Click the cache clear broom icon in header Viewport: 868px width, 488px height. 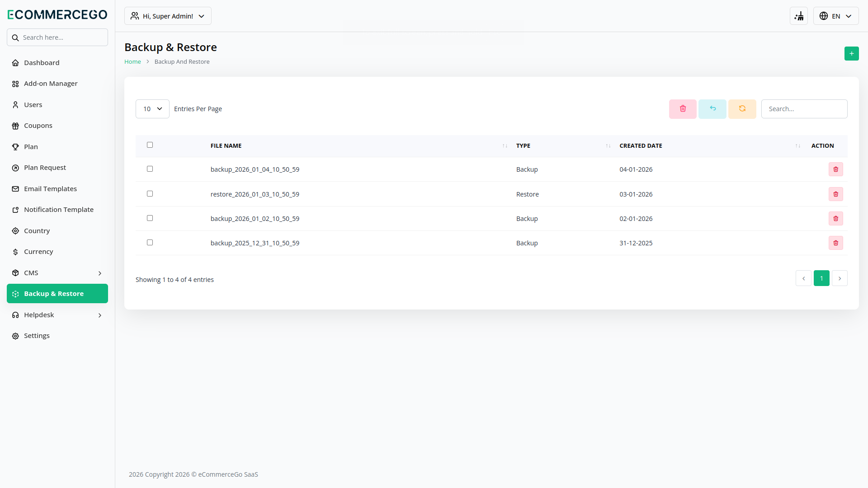[x=799, y=16]
